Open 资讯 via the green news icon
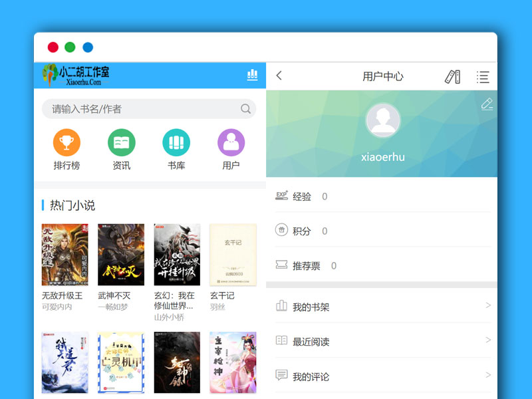Screen dimensions: 532x399 pos(121,143)
